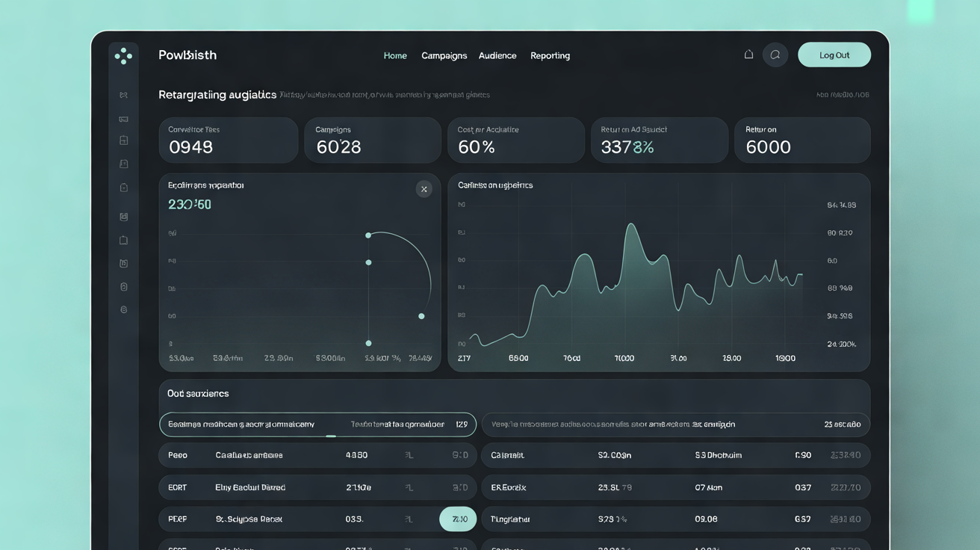Open the notifications bell icon
Image resolution: width=980 pixels, height=550 pixels.
click(x=748, y=55)
